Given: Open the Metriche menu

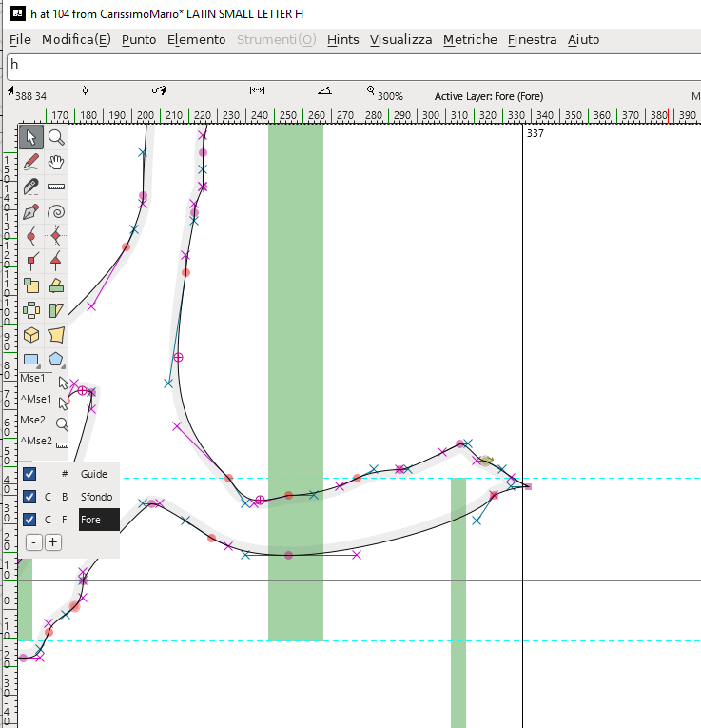Looking at the screenshot, I should [x=470, y=39].
